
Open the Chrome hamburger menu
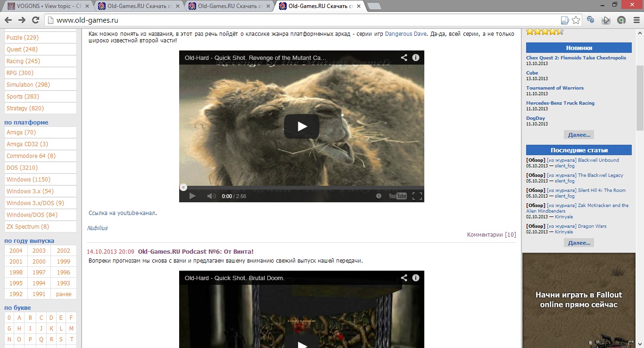(636, 20)
